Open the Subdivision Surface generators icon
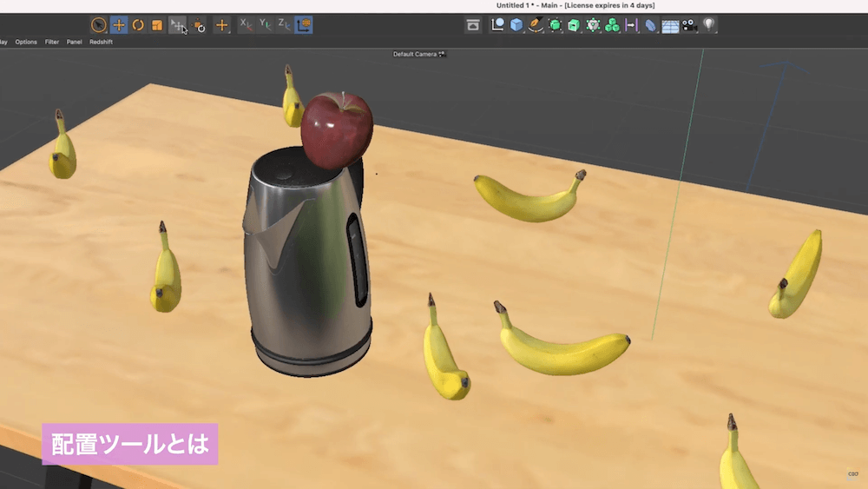Screen dimensions: 868x489 555,25
